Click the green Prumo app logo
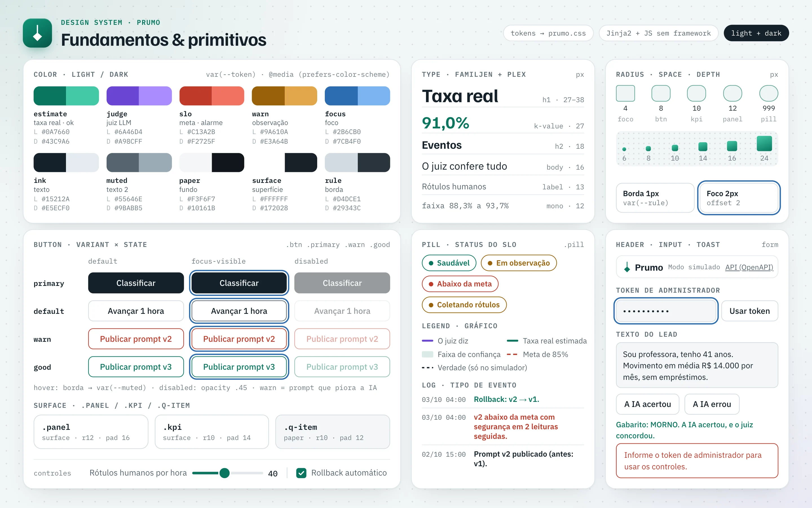Viewport: 812px width, 508px height. [37, 33]
